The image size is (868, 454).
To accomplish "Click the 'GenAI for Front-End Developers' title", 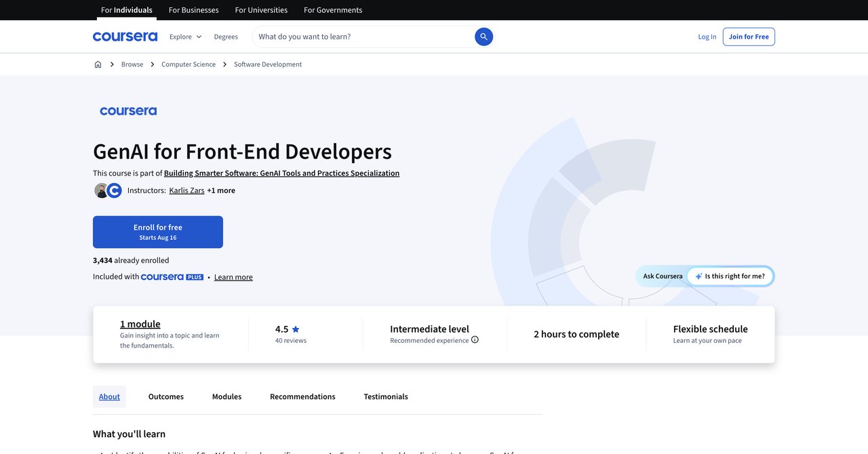I will pyautogui.click(x=242, y=152).
